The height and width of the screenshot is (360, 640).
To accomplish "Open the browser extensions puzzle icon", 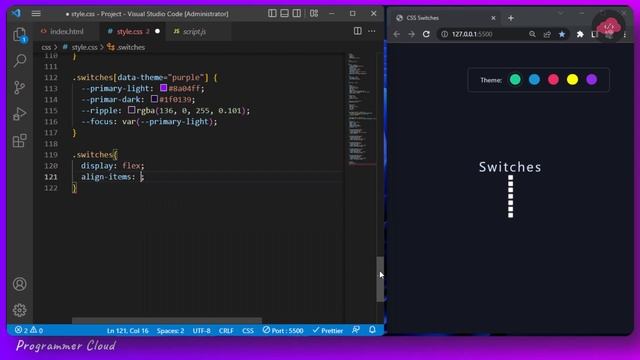I will click(580, 34).
